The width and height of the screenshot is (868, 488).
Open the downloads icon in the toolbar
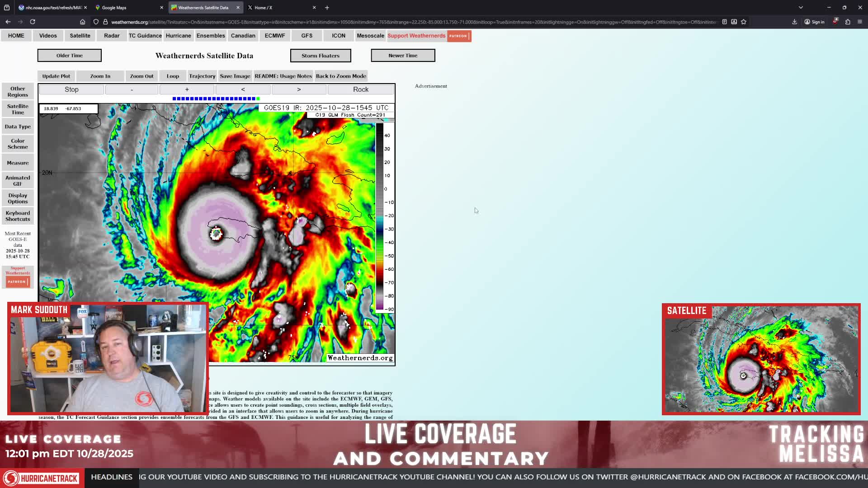794,22
